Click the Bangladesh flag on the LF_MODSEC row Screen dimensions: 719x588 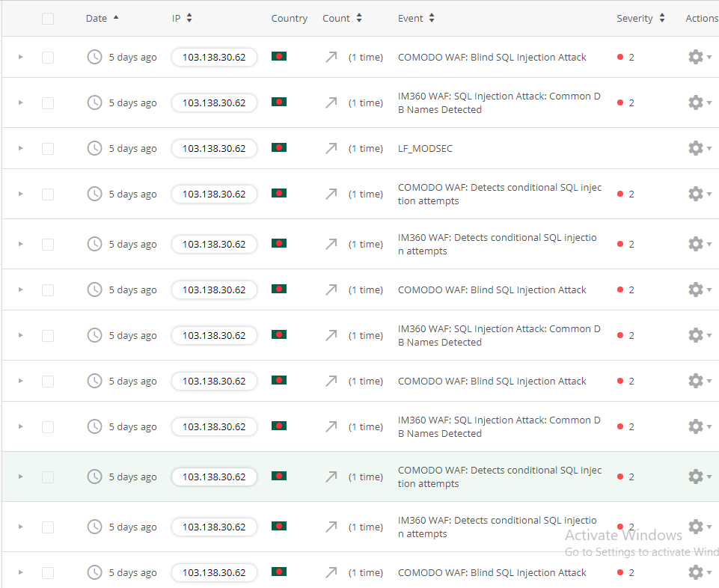(278, 148)
